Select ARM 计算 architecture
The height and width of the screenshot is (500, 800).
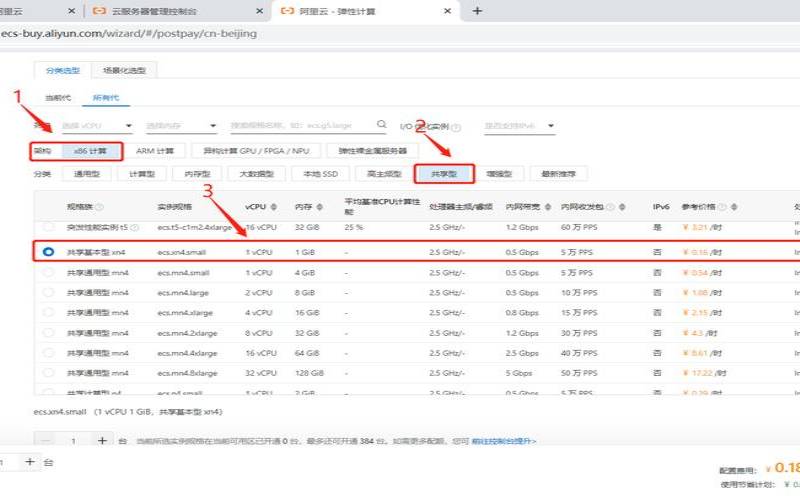click(x=155, y=151)
